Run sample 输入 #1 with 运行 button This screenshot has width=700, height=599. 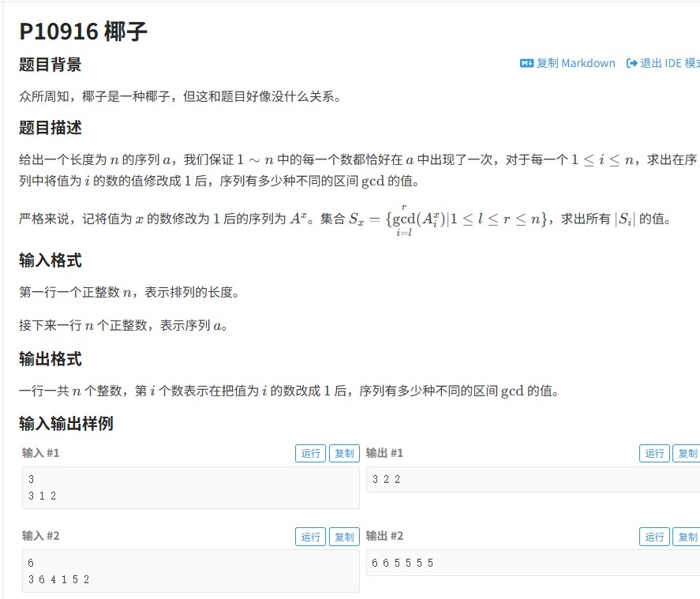(x=310, y=454)
